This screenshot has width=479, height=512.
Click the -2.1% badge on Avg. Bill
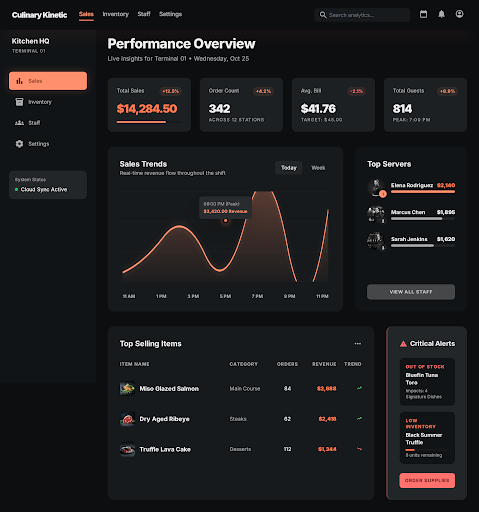356,91
